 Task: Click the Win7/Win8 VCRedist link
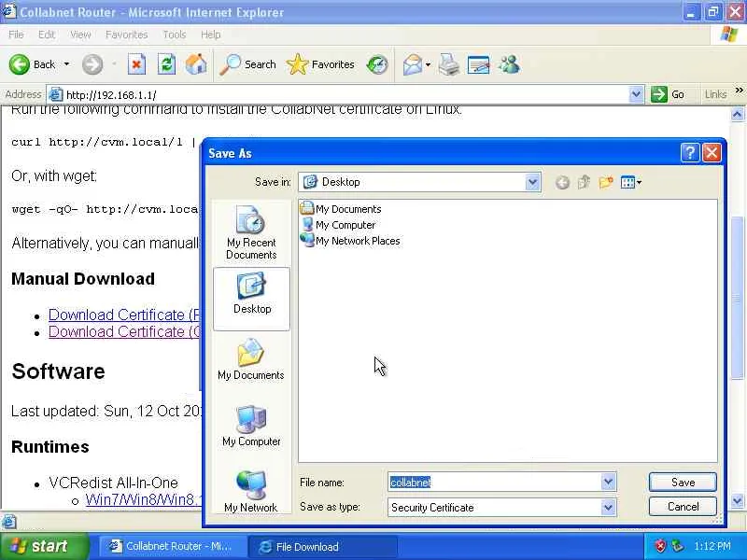[x=144, y=499]
